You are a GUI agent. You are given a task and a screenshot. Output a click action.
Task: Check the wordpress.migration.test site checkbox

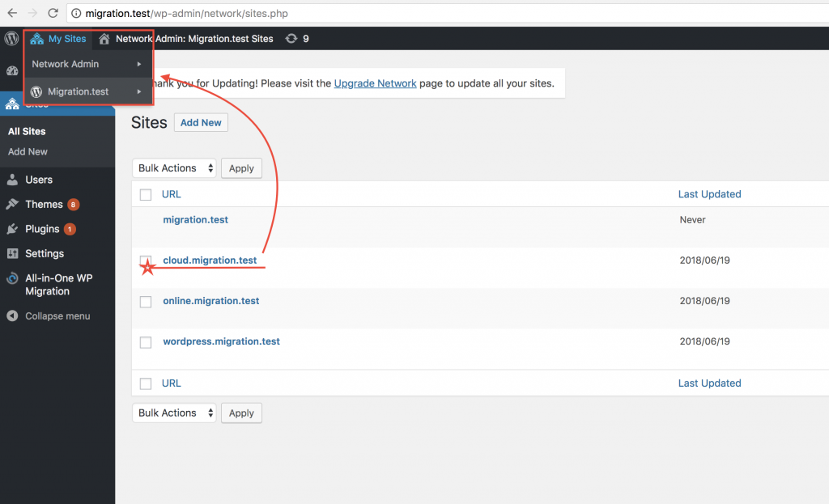point(146,342)
